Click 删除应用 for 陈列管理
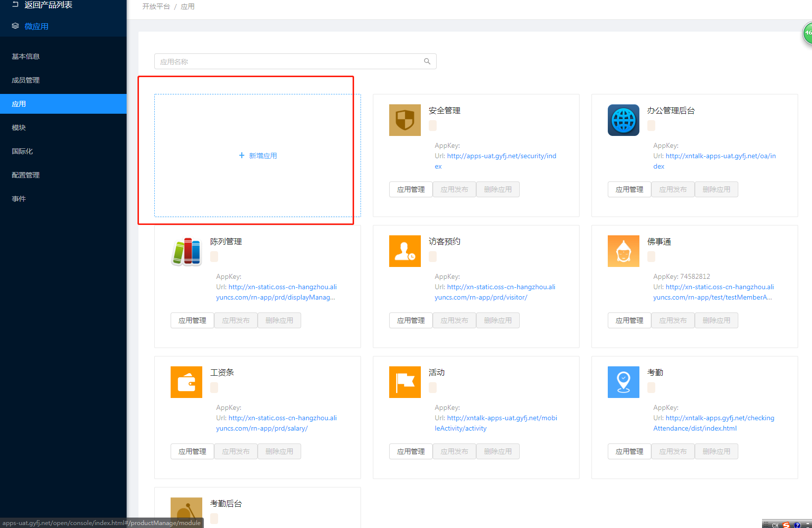Viewport: 812px width, 528px height. pyautogui.click(x=279, y=320)
